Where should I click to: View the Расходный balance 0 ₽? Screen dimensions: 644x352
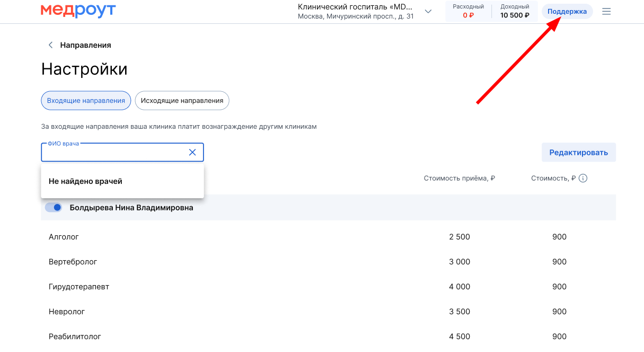(468, 12)
